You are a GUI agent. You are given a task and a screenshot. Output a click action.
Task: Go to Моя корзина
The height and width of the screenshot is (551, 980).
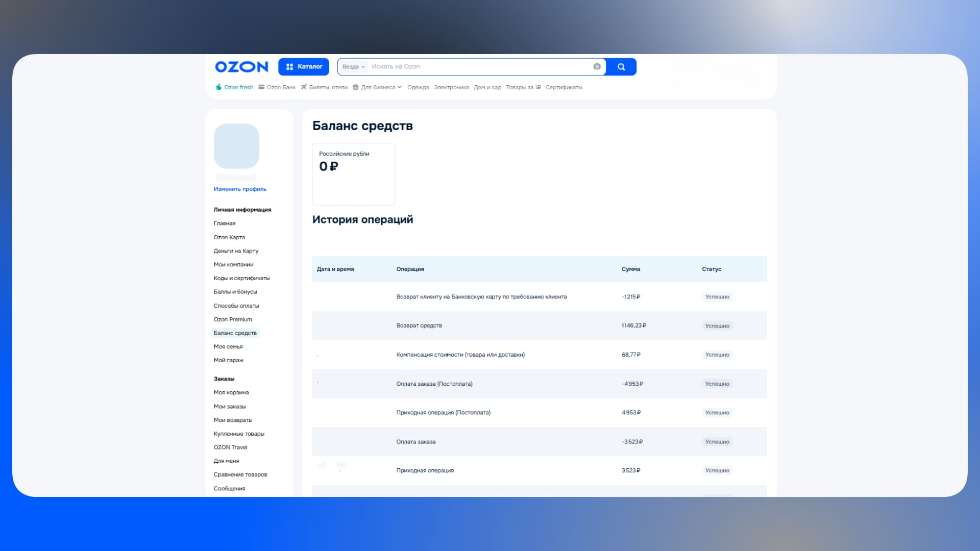(x=231, y=393)
